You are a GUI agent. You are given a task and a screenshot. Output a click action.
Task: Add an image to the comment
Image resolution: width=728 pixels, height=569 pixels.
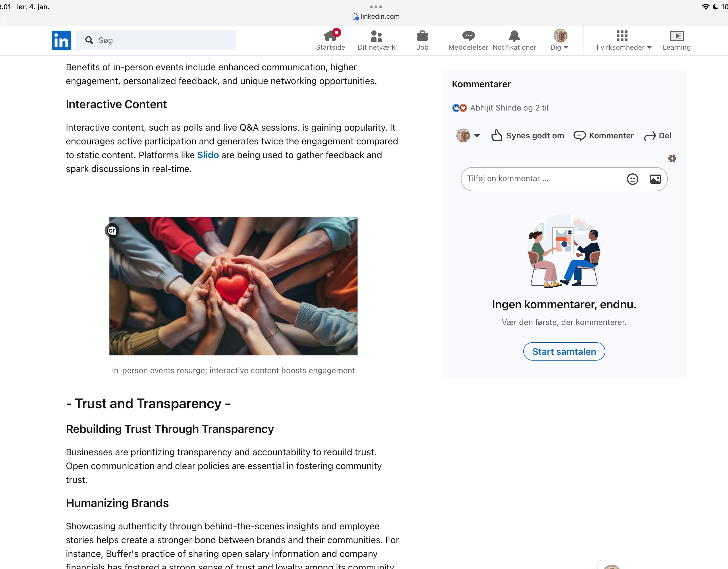656,179
